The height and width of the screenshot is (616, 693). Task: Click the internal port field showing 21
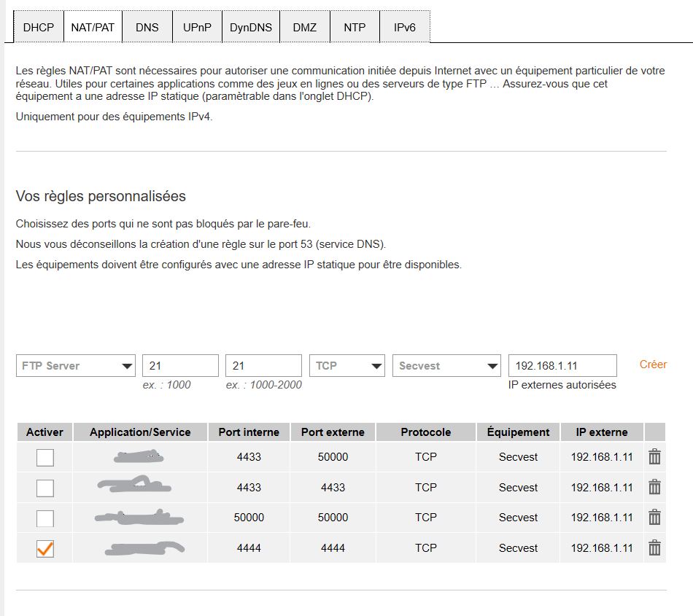180,366
